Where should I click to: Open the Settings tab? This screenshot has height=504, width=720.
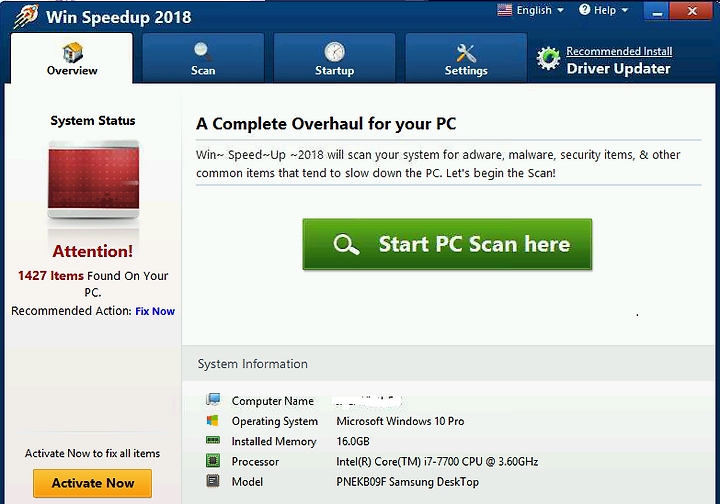pos(466,58)
